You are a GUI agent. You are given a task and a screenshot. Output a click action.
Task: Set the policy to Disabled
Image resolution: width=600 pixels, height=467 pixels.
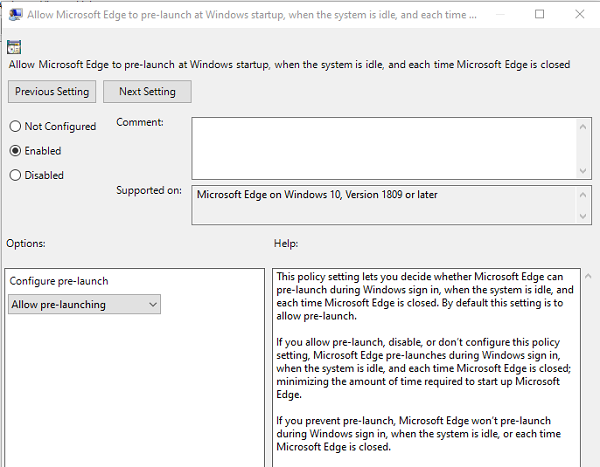[x=15, y=175]
